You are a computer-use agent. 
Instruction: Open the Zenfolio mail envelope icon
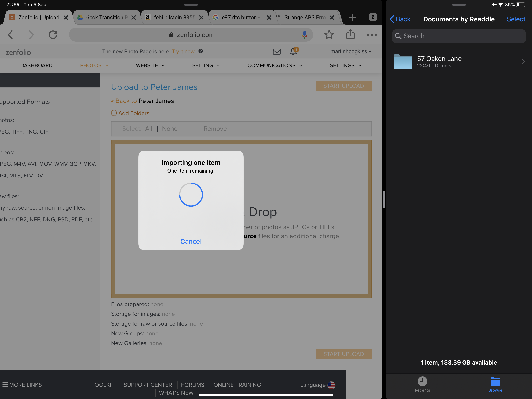[x=277, y=51]
